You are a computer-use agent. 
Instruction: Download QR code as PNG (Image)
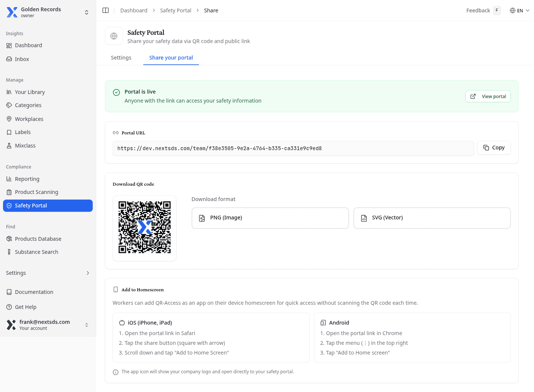click(x=270, y=218)
